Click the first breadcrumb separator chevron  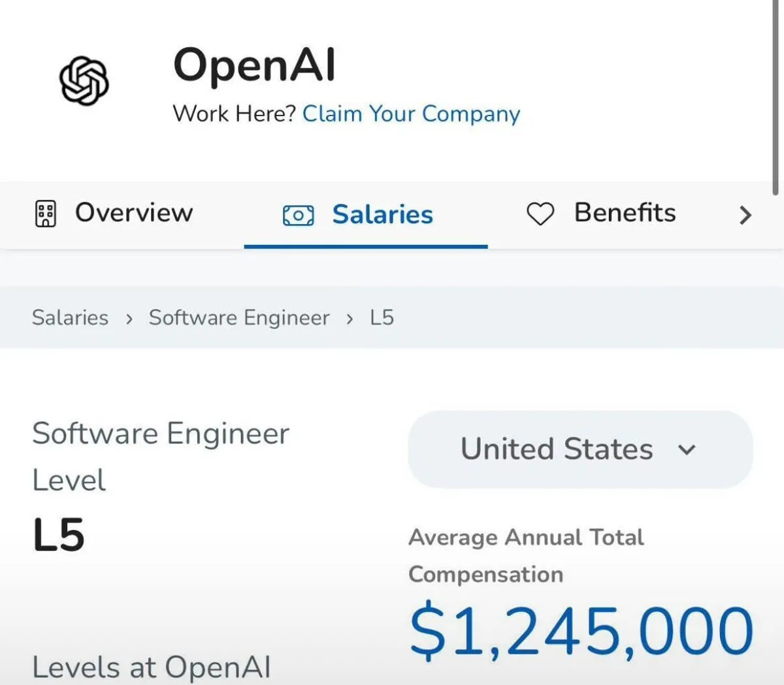(129, 319)
